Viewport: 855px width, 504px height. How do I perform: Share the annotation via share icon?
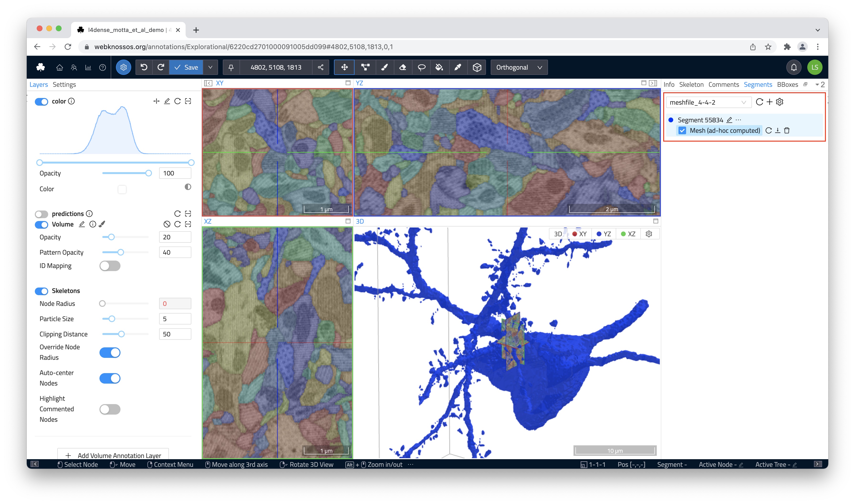coord(320,67)
